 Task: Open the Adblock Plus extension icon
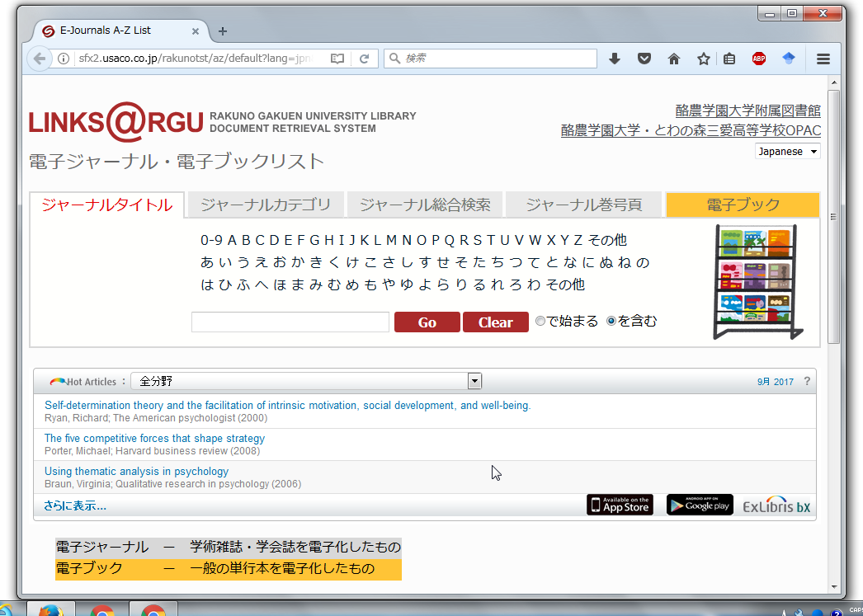click(x=758, y=59)
